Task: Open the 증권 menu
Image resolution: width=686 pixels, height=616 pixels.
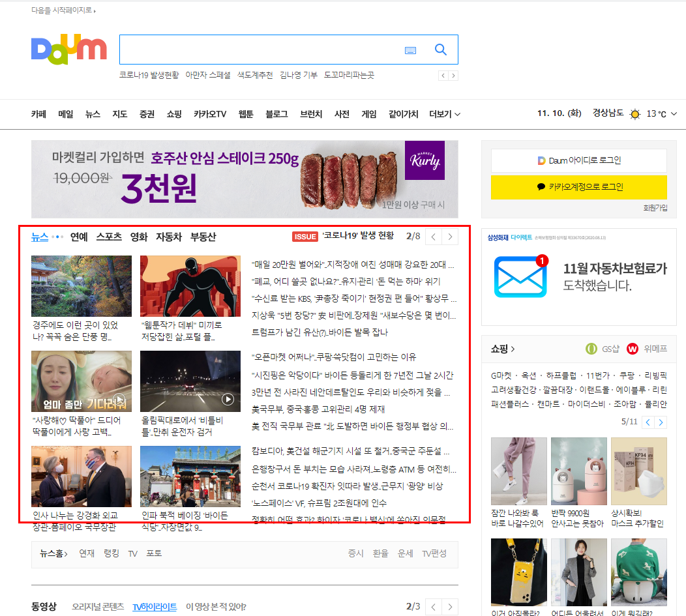Action: pyautogui.click(x=147, y=114)
